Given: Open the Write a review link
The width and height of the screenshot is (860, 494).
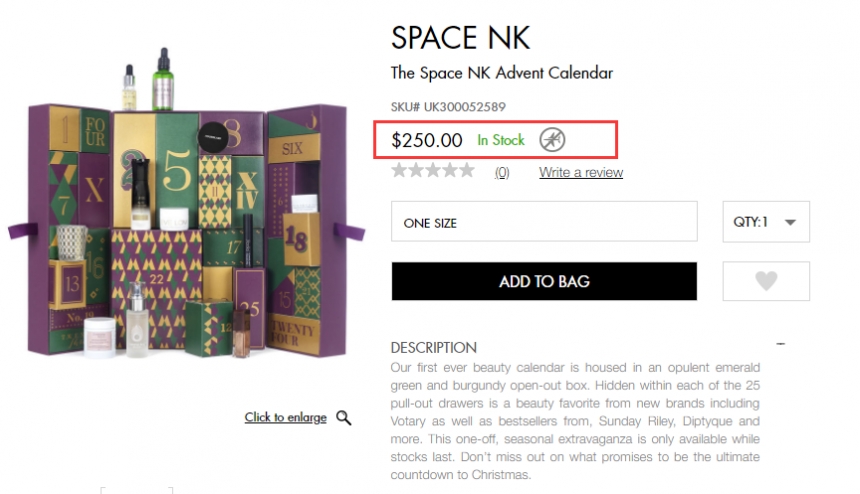Looking at the screenshot, I should 581,173.
